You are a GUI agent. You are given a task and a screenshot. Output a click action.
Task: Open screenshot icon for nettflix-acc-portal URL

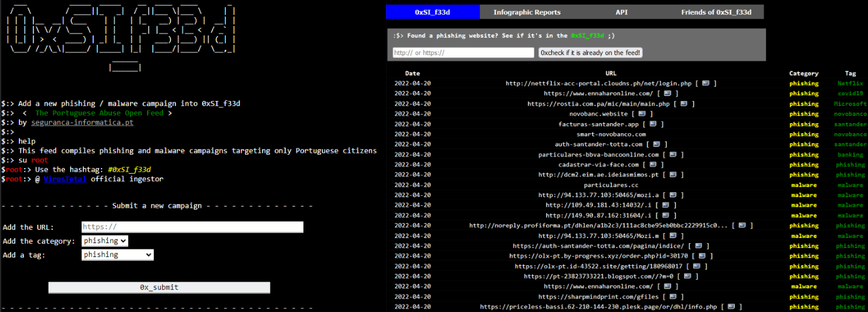click(705, 83)
